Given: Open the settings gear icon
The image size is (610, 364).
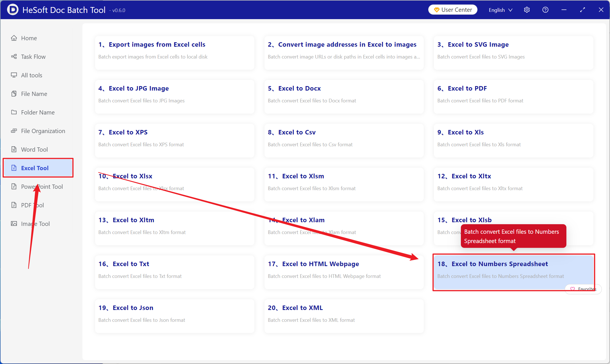Looking at the screenshot, I should coord(527,10).
